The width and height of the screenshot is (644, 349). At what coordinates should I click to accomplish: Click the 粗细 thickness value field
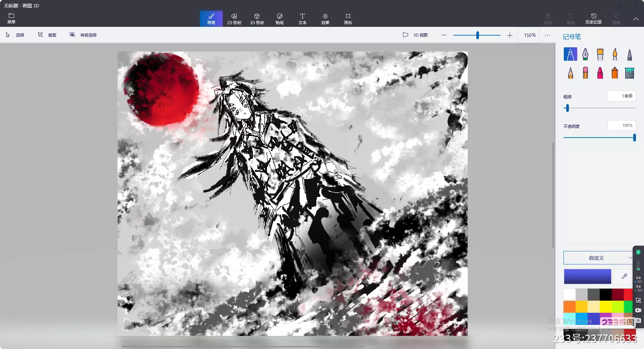(622, 96)
